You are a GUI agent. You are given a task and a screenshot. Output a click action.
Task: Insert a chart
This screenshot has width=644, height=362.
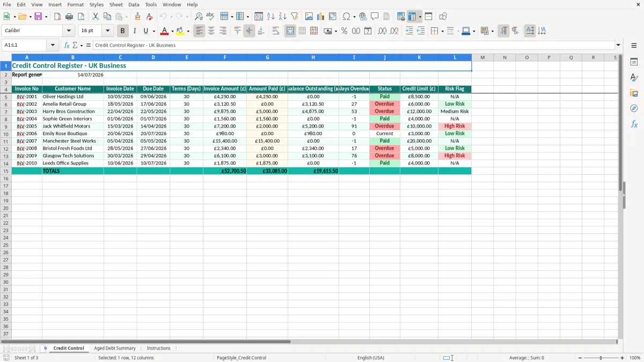click(321, 17)
